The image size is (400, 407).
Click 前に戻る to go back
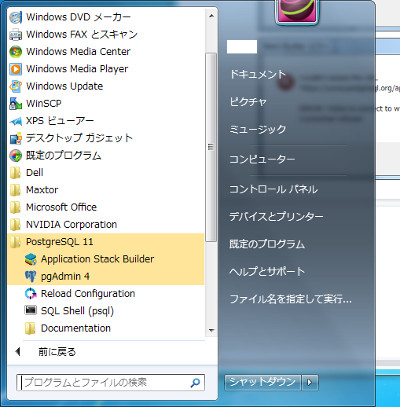tap(57, 352)
